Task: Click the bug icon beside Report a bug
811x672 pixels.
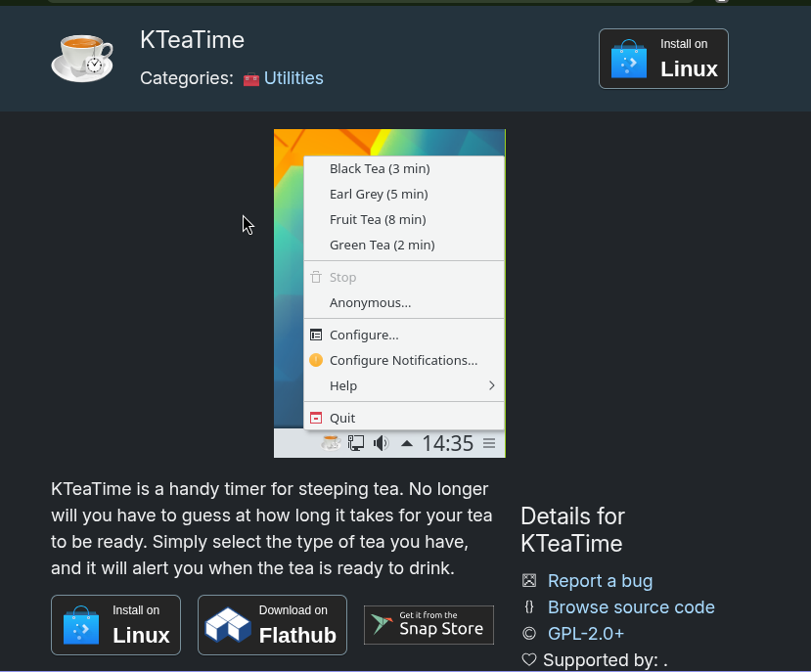Action: click(529, 580)
